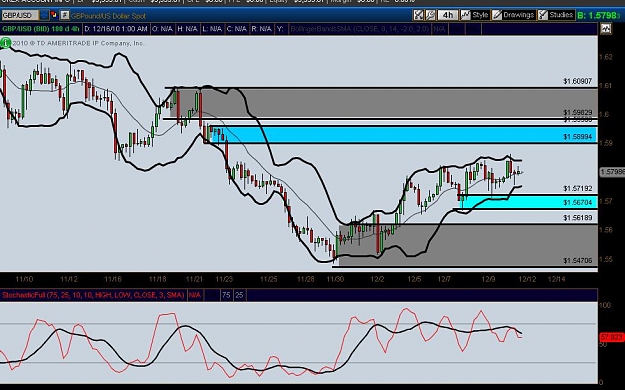This screenshot has height=390, width=625.
Task: Select the $1.56189 price level label
Action: [578, 218]
